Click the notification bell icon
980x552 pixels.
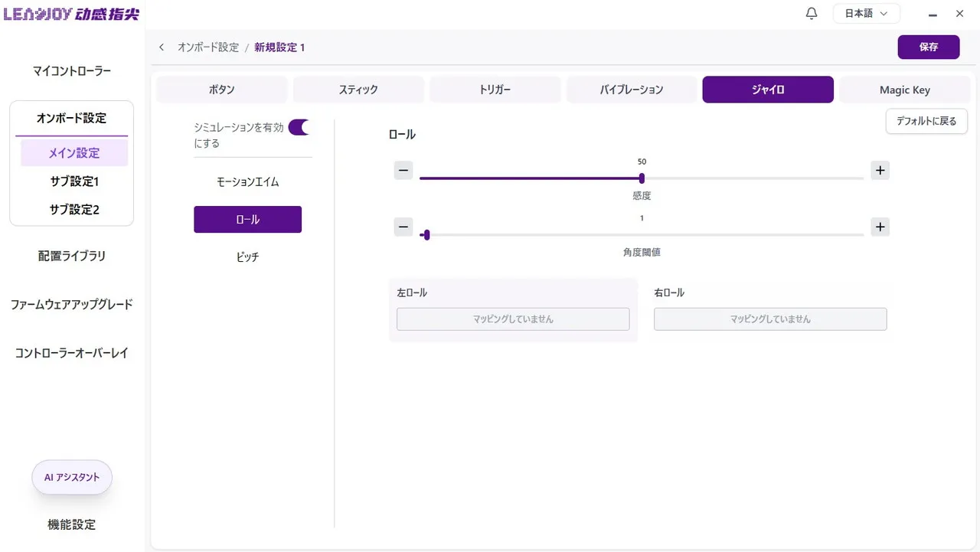(x=812, y=14)
